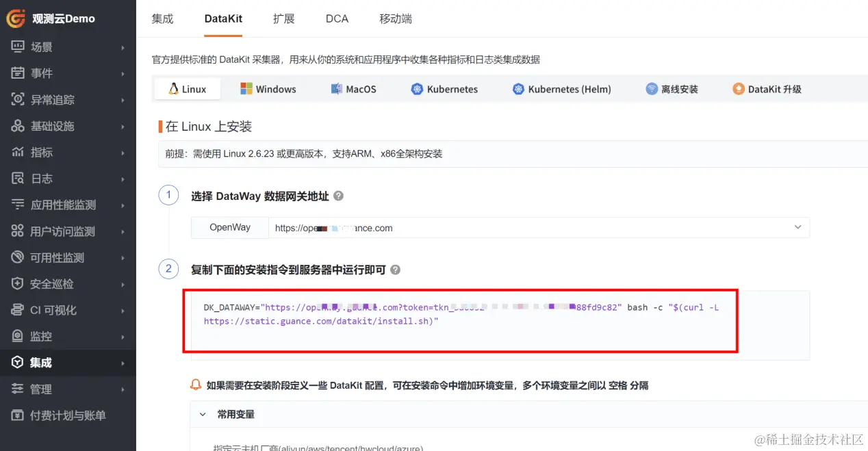Open the OpenWay address dropdown
The width and height of the screenshot is (868, 451).
(x=539, y=228)
